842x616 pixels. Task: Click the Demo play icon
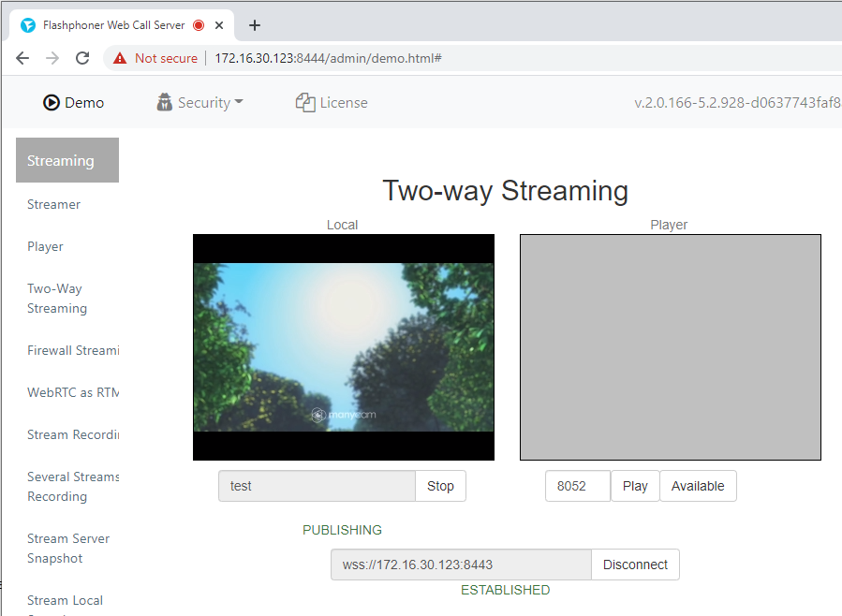point(51,102)
